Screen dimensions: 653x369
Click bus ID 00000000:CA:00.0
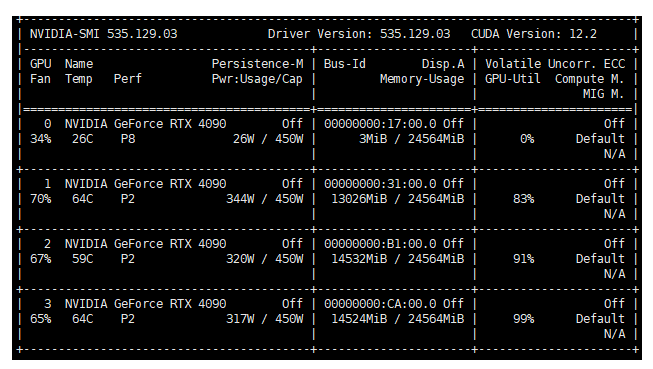[x=380, y=304]
